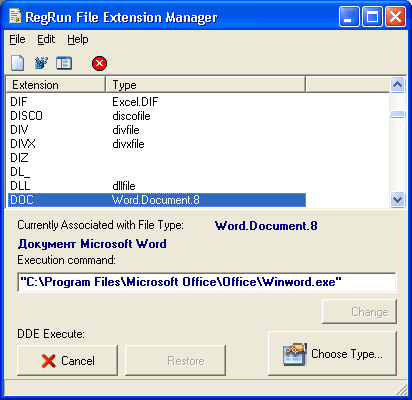Click the Choose Type... button
Screen dimensions: 412x400
pos(332,353)
